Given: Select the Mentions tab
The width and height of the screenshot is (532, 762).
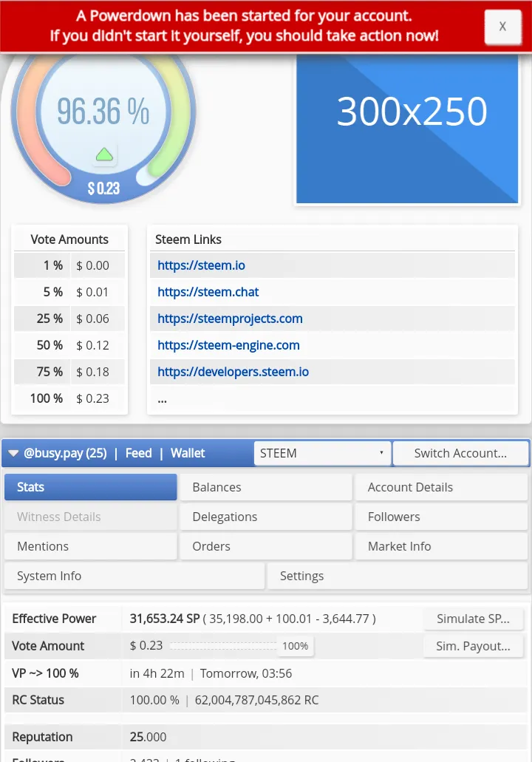Looking at the screenshot, I should (90, 546).
